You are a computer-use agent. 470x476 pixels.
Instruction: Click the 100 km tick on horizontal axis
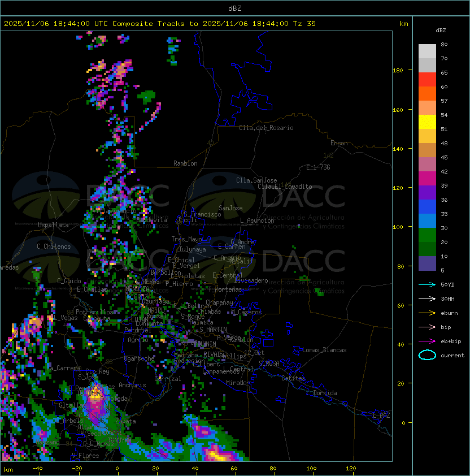(311, 469)
